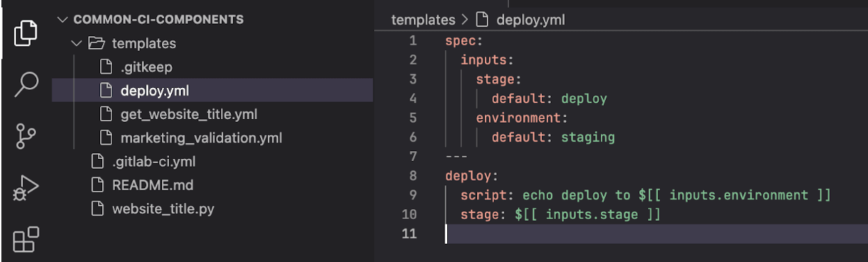Open marketing_validation.yml file
The width and height of the screenshot is (868, 262).
[x=201, y=137]
